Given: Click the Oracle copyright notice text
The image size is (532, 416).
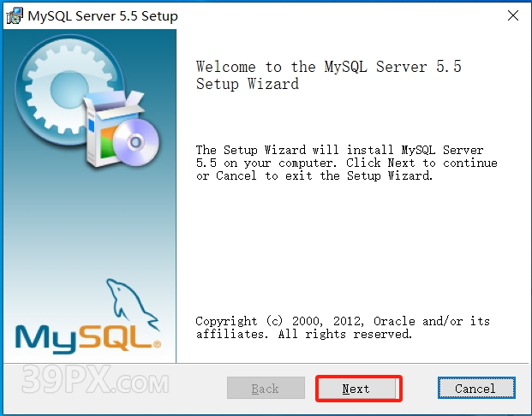Looking at the screenshot, I should (x=343, y=327).
